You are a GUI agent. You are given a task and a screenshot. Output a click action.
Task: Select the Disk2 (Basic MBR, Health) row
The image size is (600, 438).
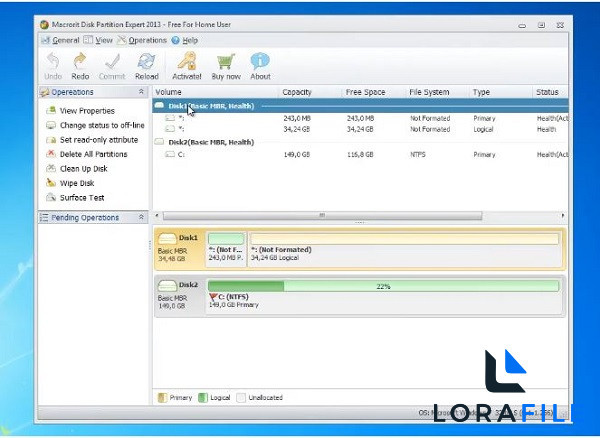(x=360, y=142)
